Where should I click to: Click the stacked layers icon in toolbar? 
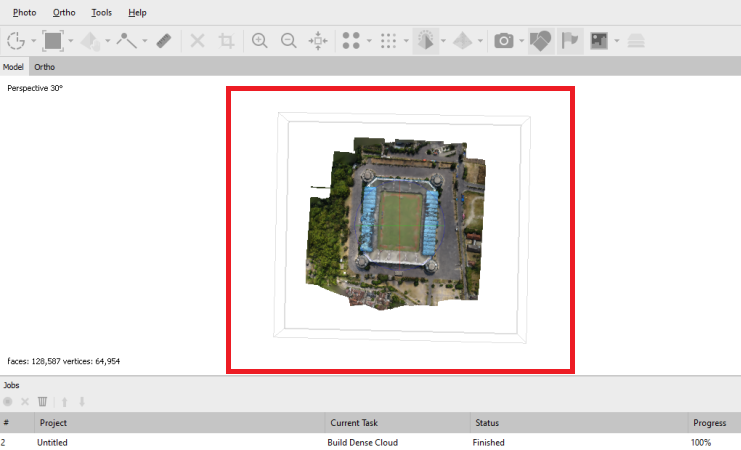[x=636, y=41]
